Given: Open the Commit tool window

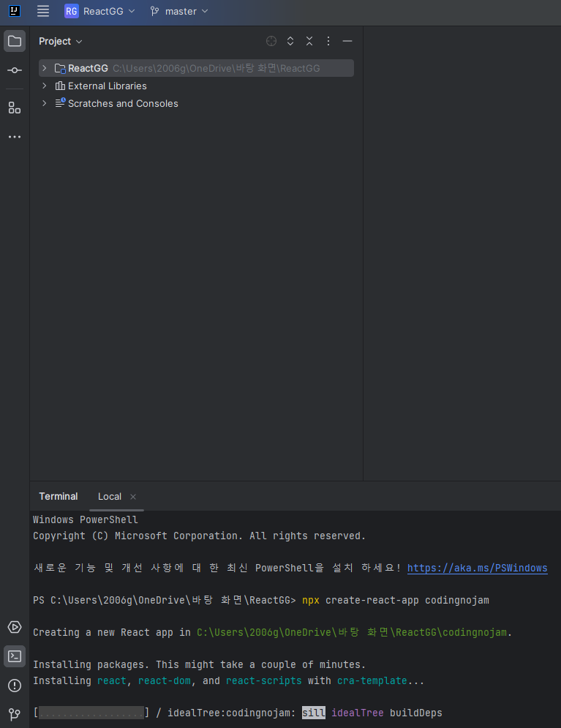Looking at the screenshot, I should click(x=15, y=70).
